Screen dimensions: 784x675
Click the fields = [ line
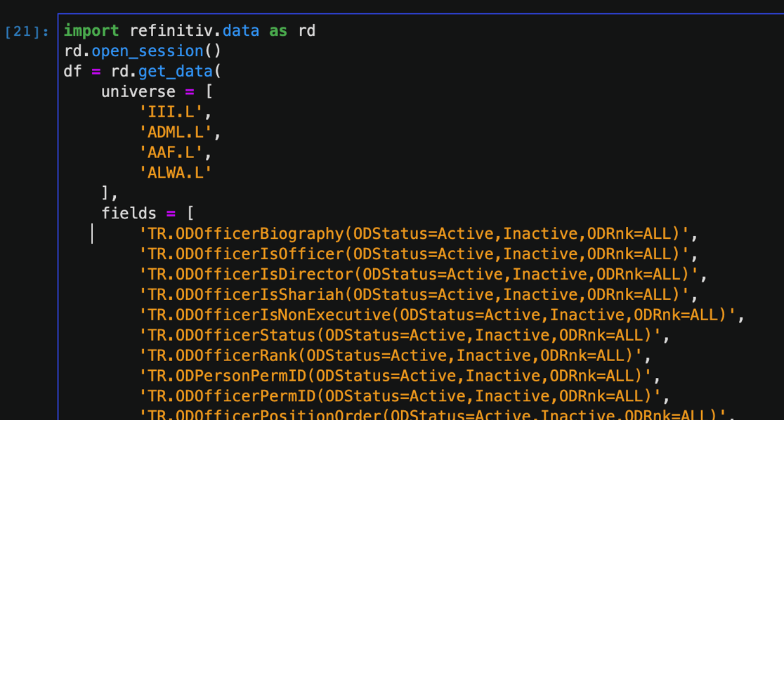tap(148, 214)
